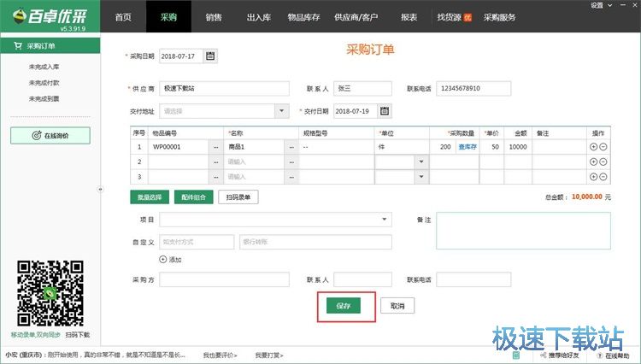
Task: Click the 查库存 link in row 1
Action: pyautogui.click(x=468, y=147)
